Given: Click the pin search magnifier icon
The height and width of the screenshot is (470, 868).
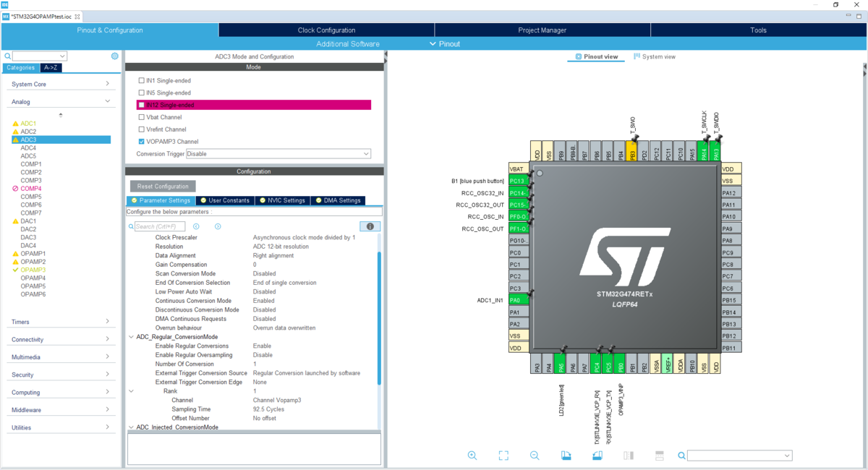Looking at the screenshot, I should [681, 456].
